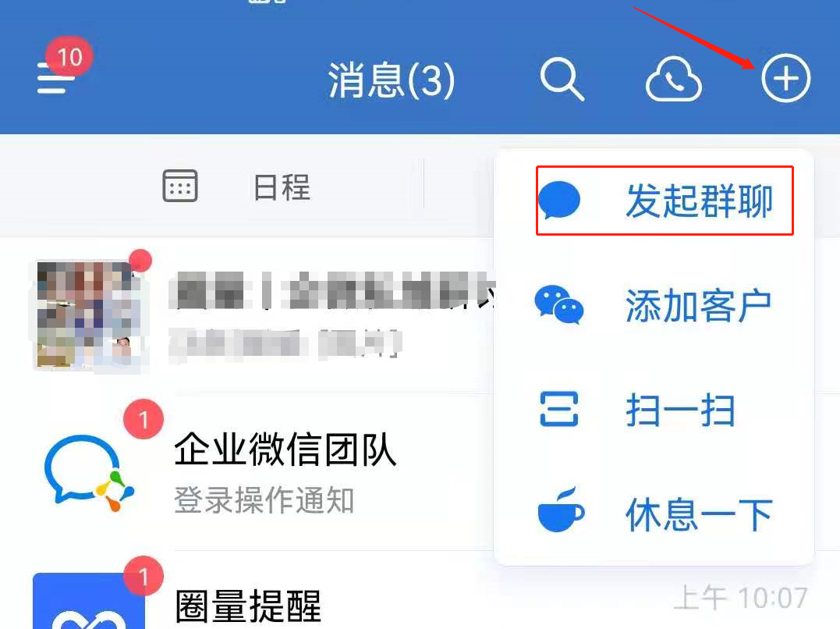The width and height of the screenshot is (840, 629).
Task: Tap the 圈量提醒 blue avatar
Action: 88,601
